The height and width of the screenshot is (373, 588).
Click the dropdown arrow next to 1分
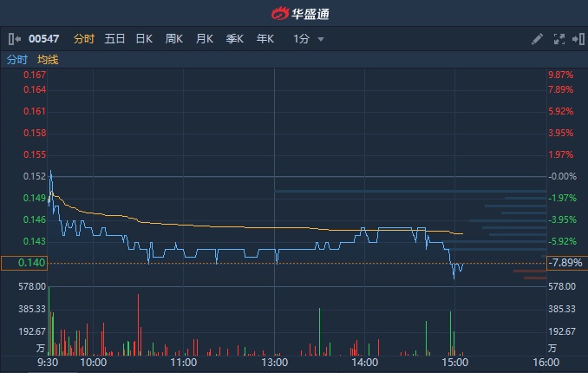(321, 39)
